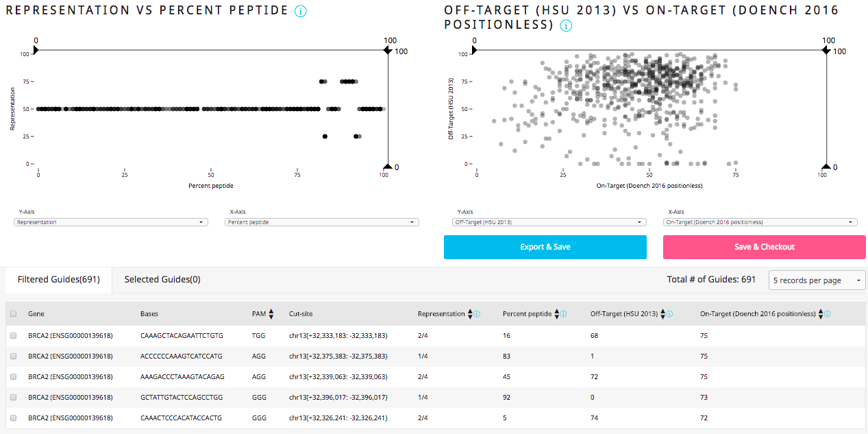Click the Export & Save button

point(545,247)
